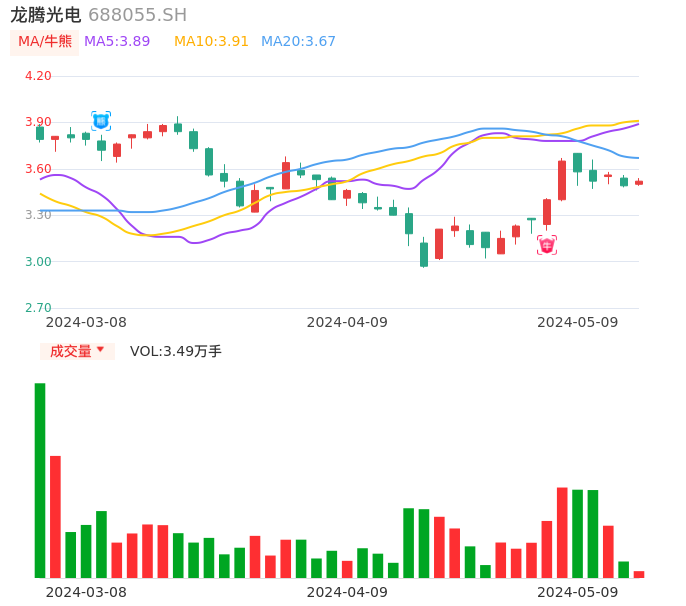Click the 2024-05-09 date under the volume chart
This screenshot has height=606, width=686.
pos(578,592)
